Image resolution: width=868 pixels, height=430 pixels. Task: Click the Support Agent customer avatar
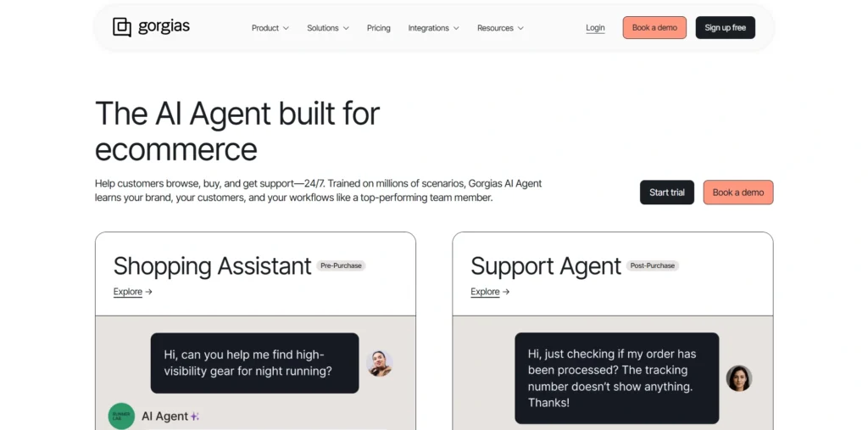point(739,378)
